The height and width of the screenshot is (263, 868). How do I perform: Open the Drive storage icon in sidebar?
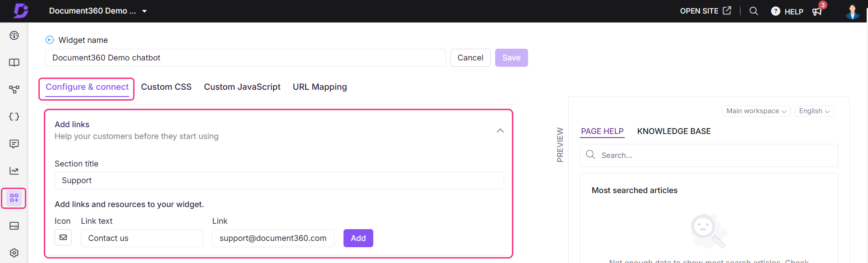pyautogui.click(x=14, y=226)
